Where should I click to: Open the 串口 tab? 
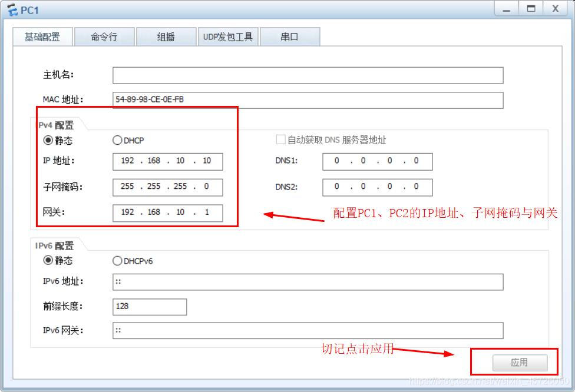(x=290, y=36)
